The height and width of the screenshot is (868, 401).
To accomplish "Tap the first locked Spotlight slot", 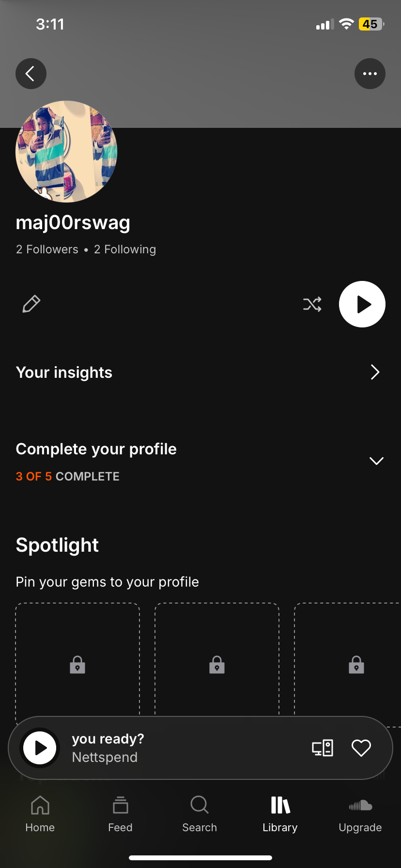I will click(x=77, y=665).
